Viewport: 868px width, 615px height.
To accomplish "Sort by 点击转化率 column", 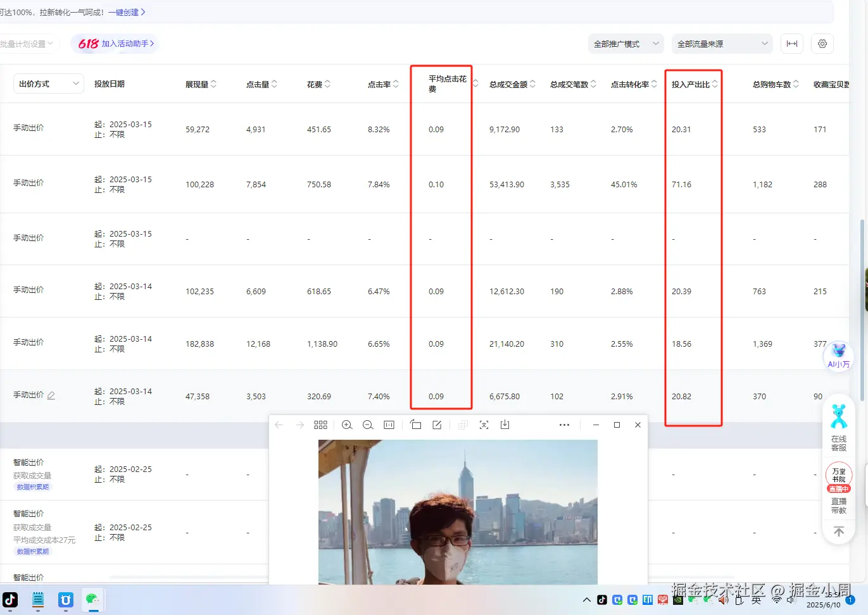I will pos(654,84).
